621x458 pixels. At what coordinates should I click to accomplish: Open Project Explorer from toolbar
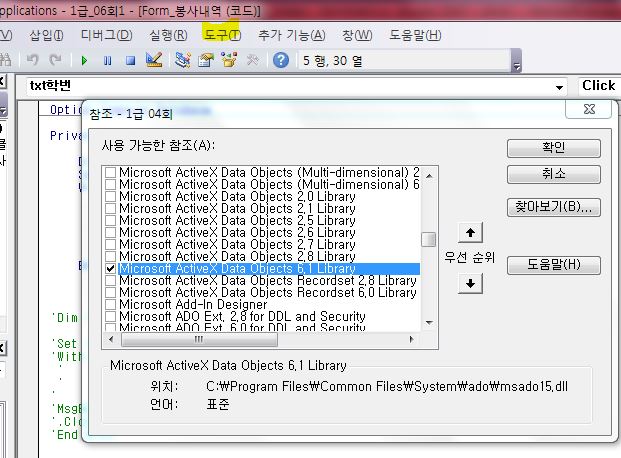click(183, 61)
